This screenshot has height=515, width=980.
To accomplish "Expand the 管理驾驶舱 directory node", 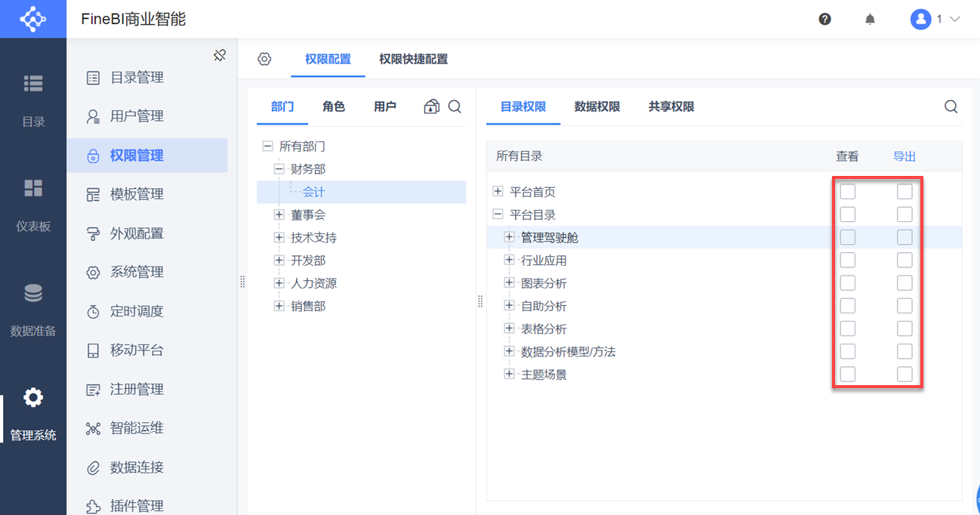I will point(508,236).
